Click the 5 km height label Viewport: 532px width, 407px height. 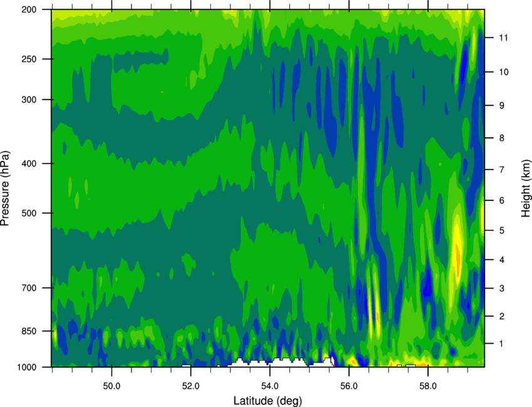501,230
